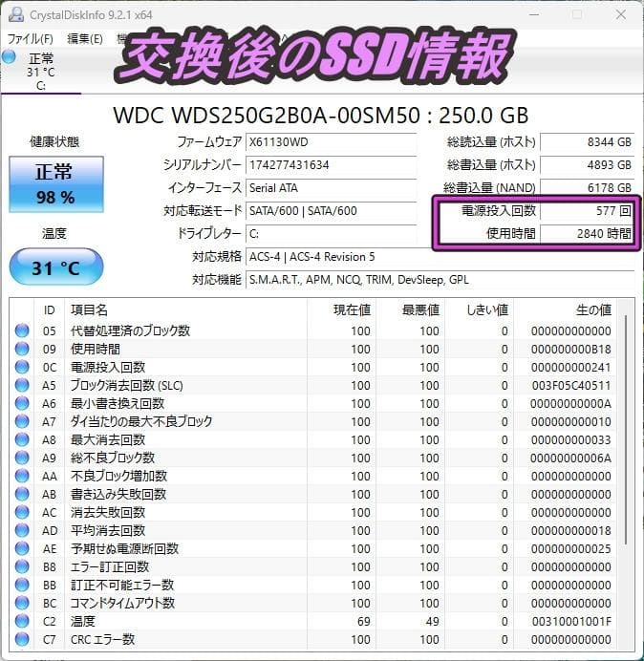This screenshot has height=661, width=644.
Task: Click the status orb for attribute 0C
Action: [x=22, y=367]
